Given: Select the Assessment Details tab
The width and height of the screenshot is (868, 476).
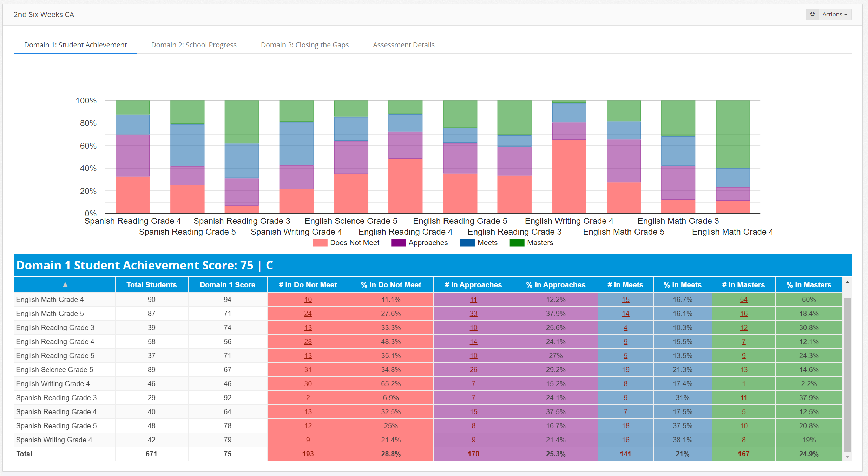Looking at the screenshot, I should (x=403, y=45).
